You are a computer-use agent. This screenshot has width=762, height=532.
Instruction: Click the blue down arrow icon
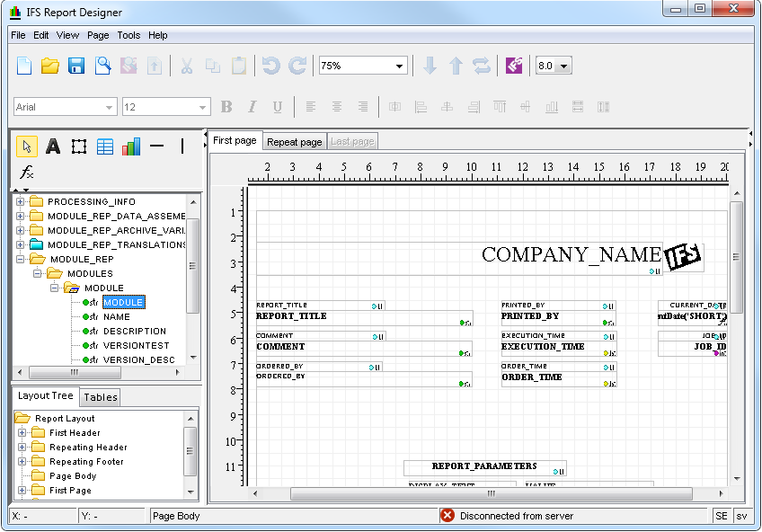430,66
